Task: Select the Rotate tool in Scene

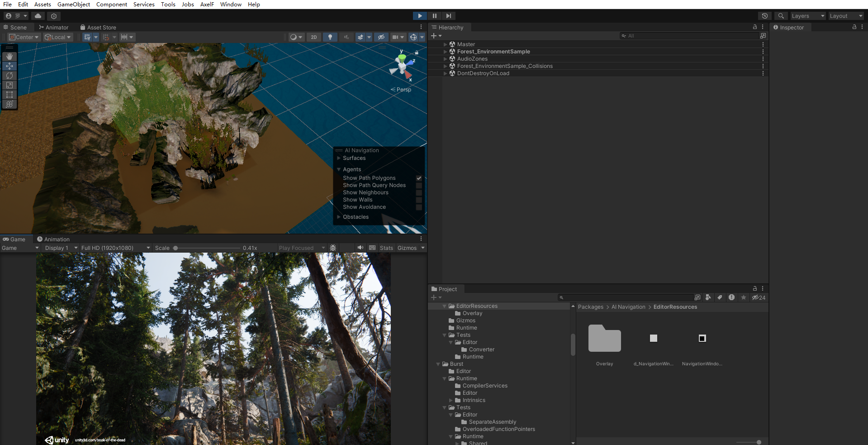Action: (x=9, y=76)
